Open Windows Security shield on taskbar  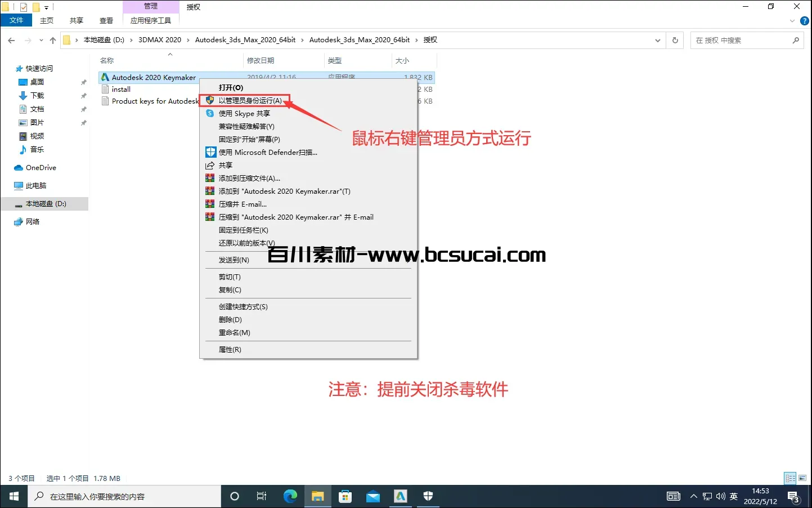point(428,496)
